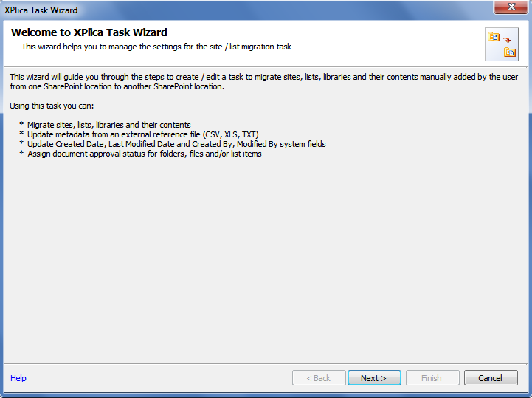Image resolution: width=532 pixels, height=398 pixels.
Task: Click the Migrate sites, lists, libraries bullet
Action: tap(109, 125)
